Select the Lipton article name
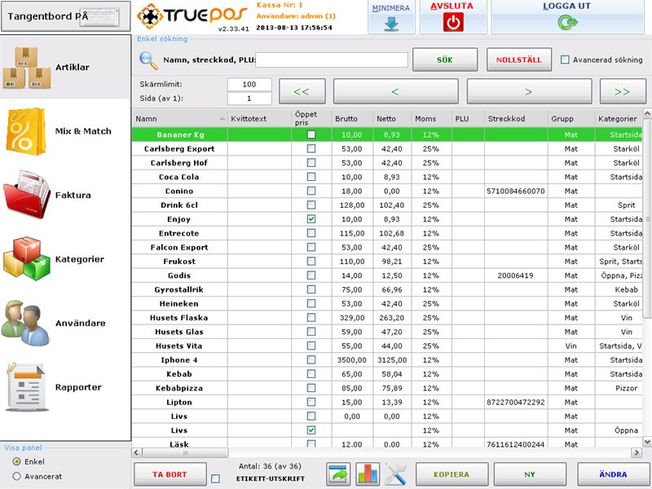 (179, 402)
